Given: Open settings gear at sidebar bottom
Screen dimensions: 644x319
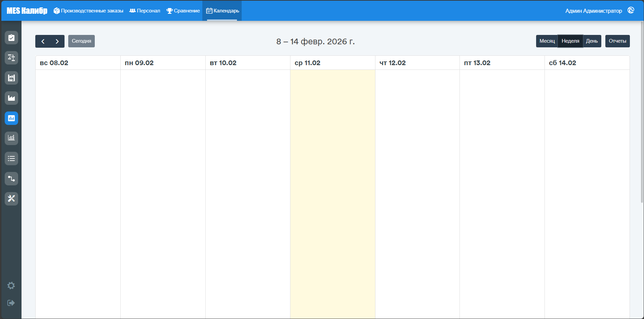Looking at the screenshot, I should point(11,285).
